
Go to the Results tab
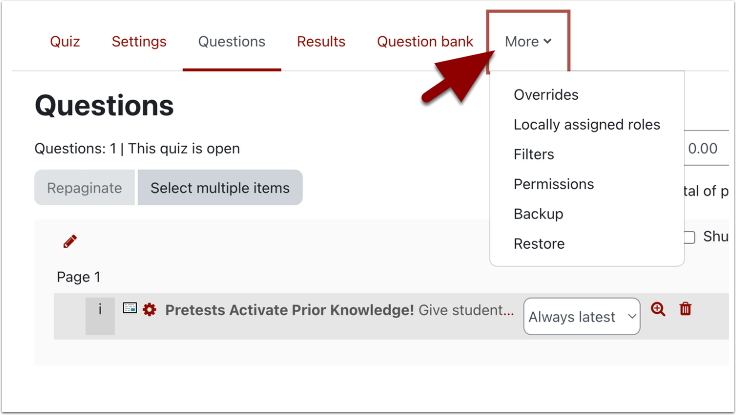coord(321,42)
